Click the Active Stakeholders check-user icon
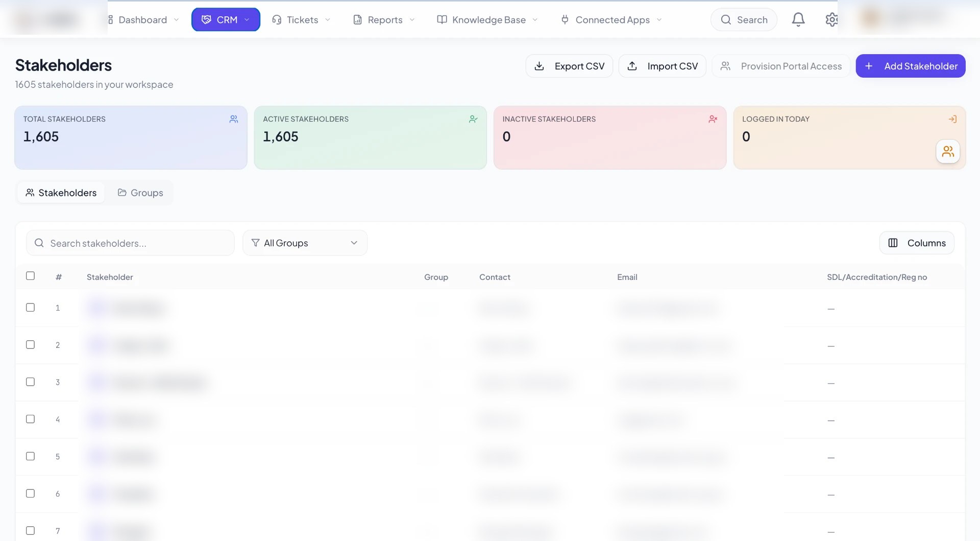 (x=473, y=119)
